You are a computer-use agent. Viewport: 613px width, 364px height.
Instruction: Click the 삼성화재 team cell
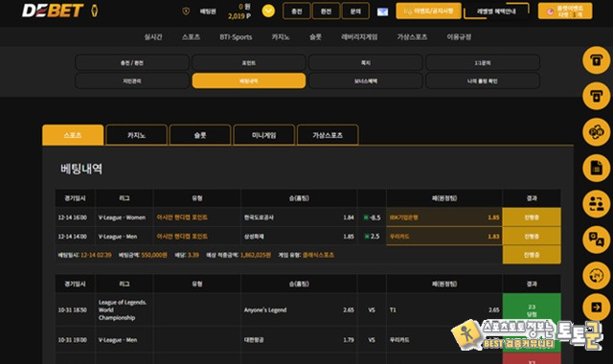[299, 237]
